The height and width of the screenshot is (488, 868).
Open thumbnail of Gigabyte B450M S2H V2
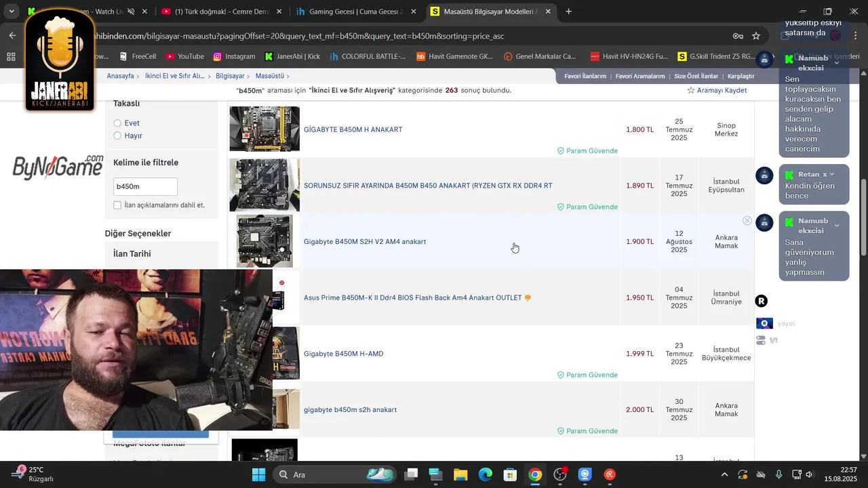click(x=264, y=241)
